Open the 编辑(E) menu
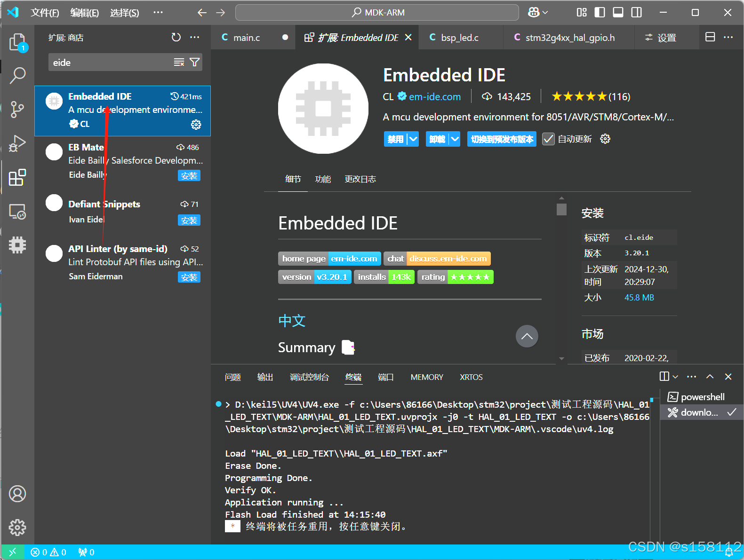The image size is (744, 560). (x=85, y=13)
